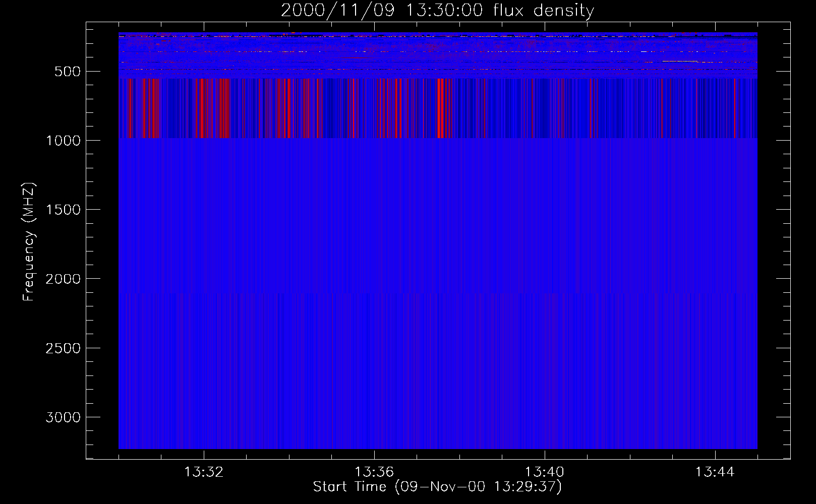Click the 1500 frequency tick label

click(63, 210)
